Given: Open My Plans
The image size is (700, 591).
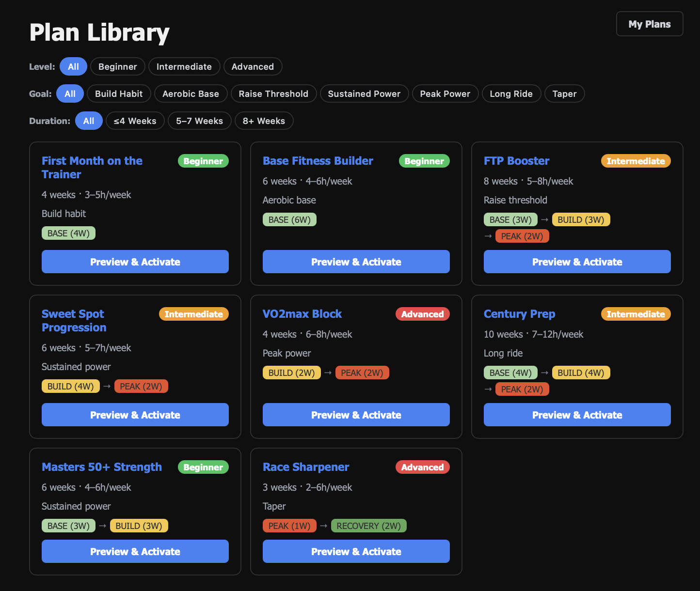Looking at the screenshot, I should tap(649, 23).
